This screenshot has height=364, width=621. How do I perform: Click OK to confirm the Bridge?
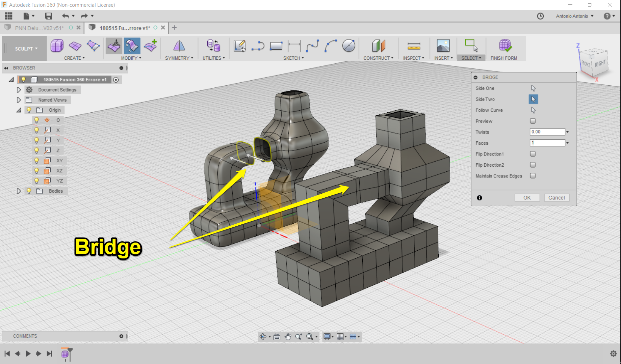527,197
